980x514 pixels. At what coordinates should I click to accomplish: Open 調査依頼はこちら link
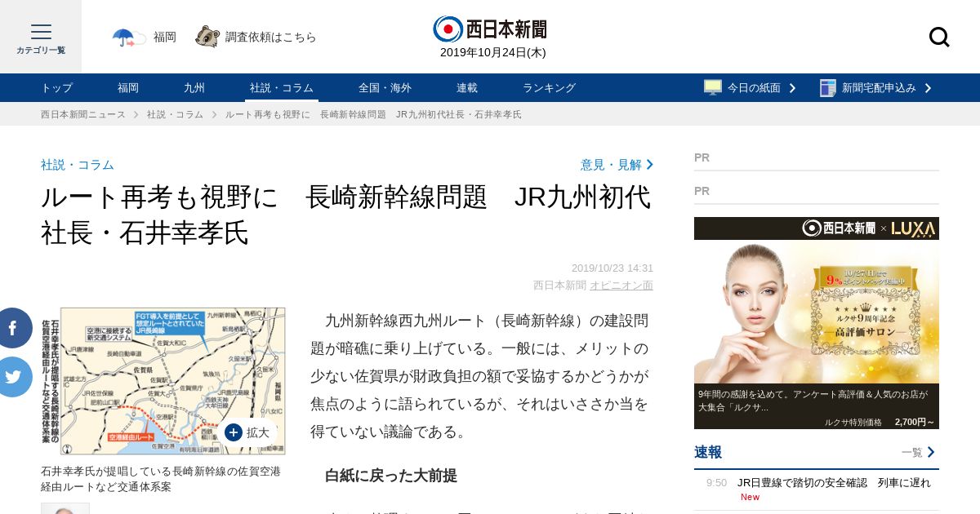coord(271,37)
